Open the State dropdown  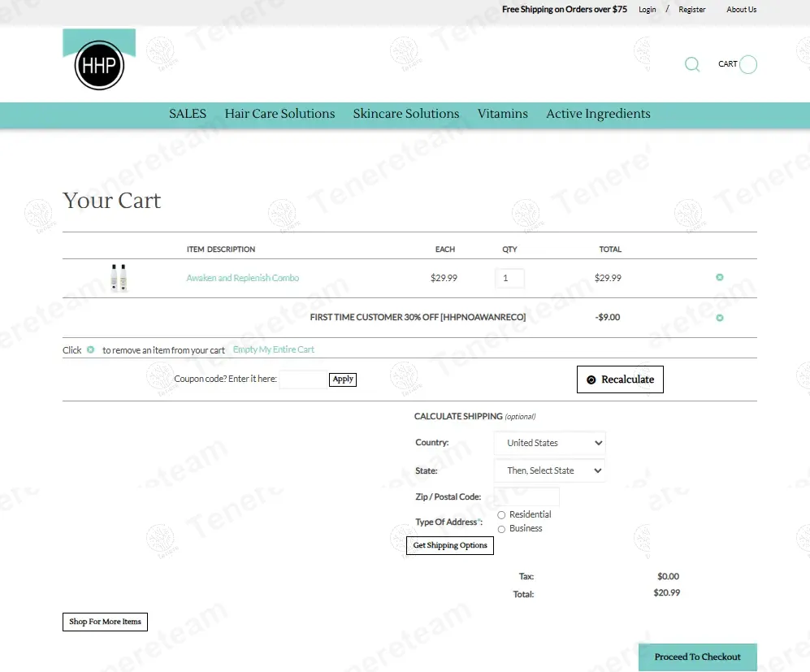click(x=550, y=470)
